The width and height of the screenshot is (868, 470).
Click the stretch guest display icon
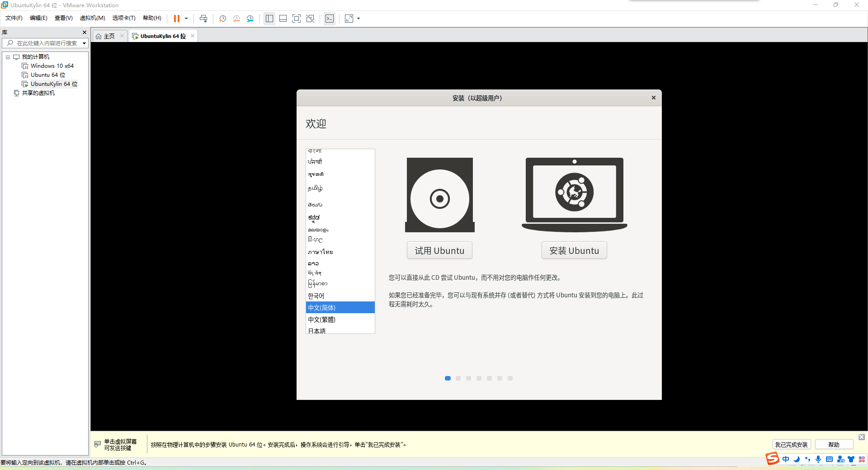pos(349,19)
